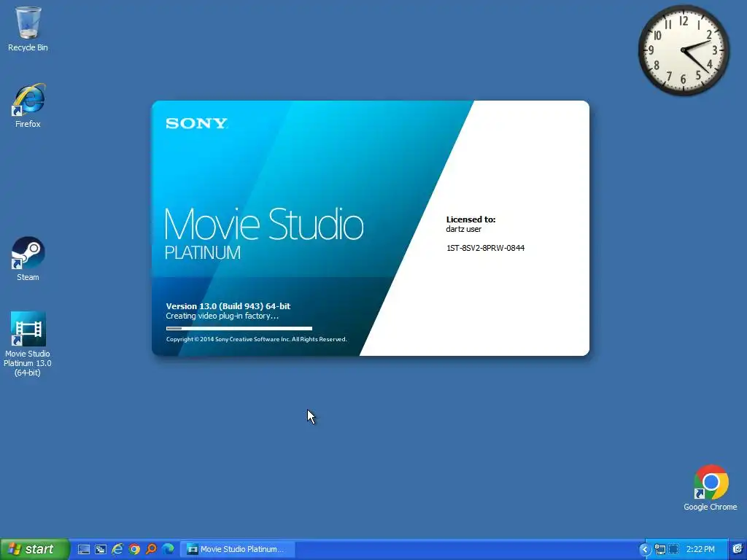Select Movie Studio Platinum 13.0 desktop shortcut
The image size is (747, 560).
28,344
